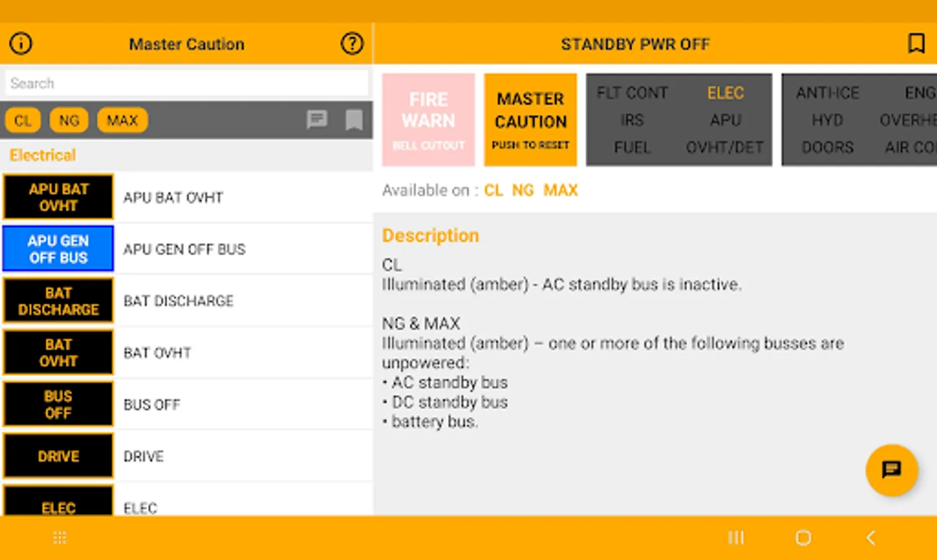
Task: Toggle the MAX aircraft filter
Action: pyautogui.click(x=122, y=120)
